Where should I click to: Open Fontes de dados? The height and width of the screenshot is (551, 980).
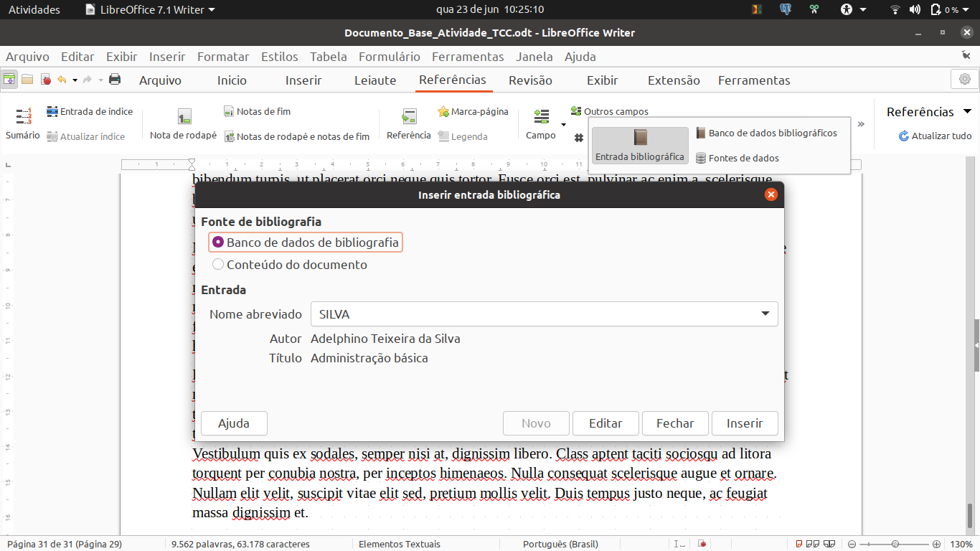(738, 158)
